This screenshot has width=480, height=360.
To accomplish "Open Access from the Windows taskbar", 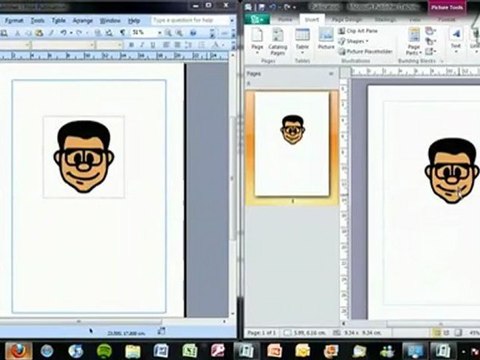I will point(218,351).
